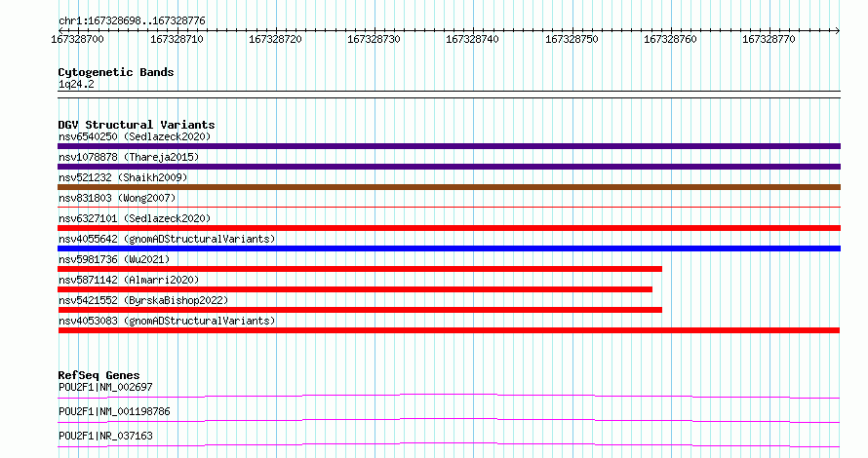Select the thin red line for nsv831803
868x458 pixels.
pos(449,208)
